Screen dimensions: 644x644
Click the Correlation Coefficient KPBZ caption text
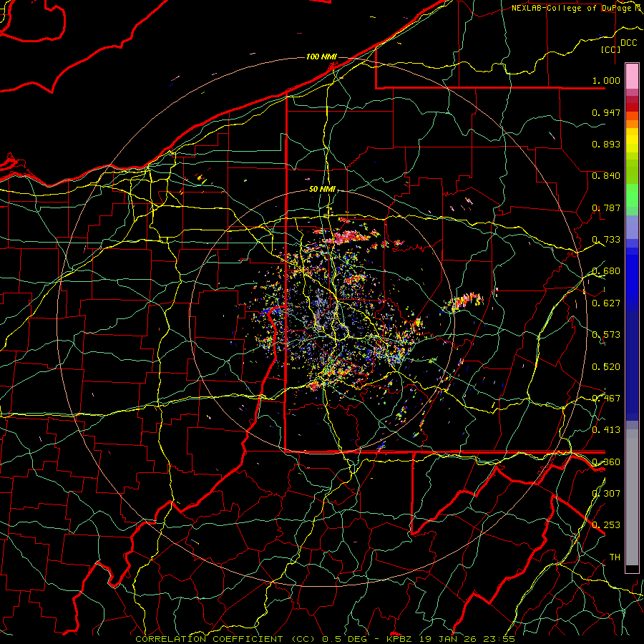(x=325, y=639)
